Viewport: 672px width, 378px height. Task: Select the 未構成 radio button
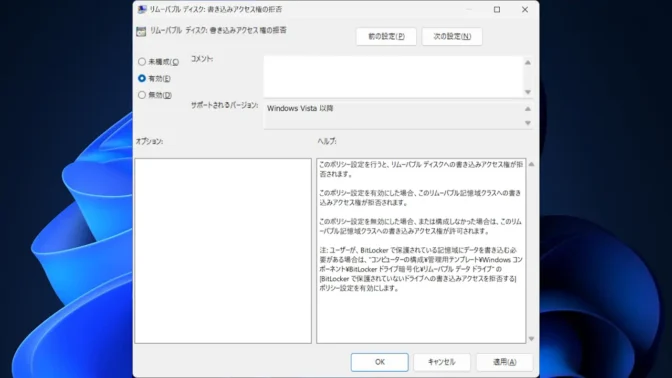pos(142,62)
